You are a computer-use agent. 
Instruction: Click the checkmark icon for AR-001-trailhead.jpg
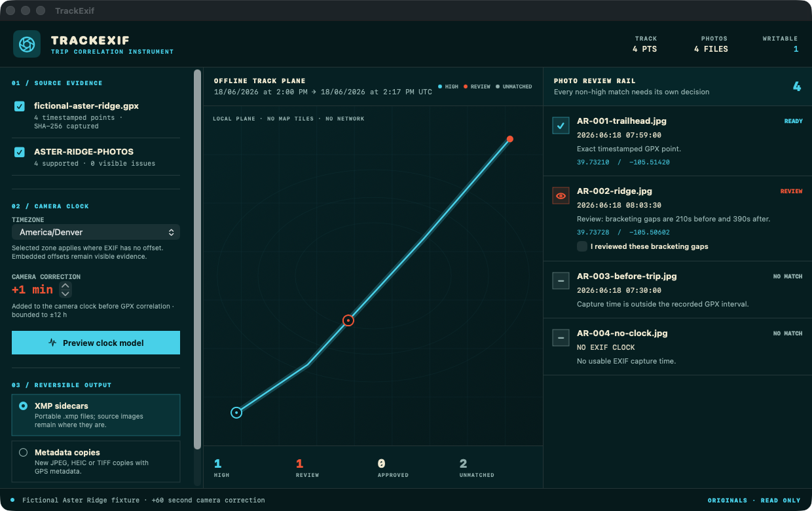point(561,125)
